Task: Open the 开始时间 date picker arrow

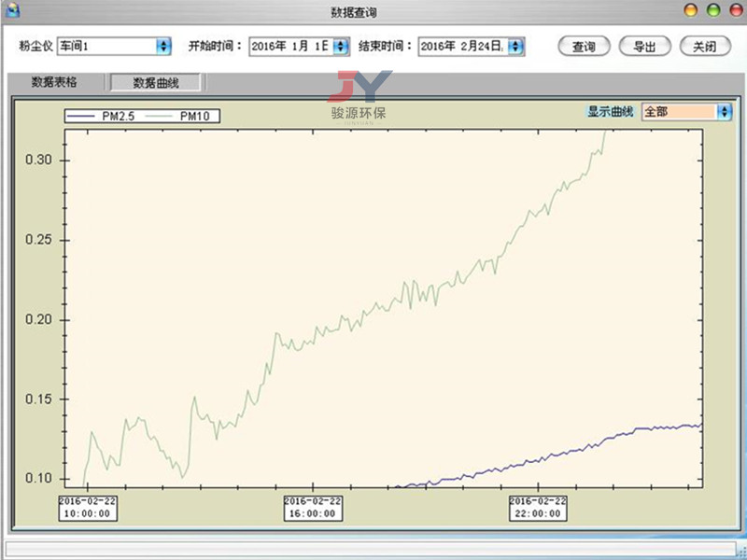Action: coord(342,46)
